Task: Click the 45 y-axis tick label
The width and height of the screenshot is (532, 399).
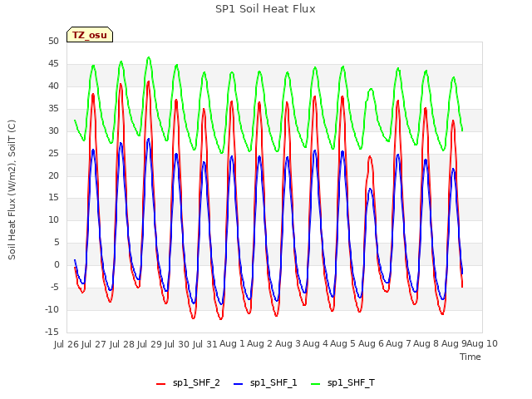Action: (53, 64)
